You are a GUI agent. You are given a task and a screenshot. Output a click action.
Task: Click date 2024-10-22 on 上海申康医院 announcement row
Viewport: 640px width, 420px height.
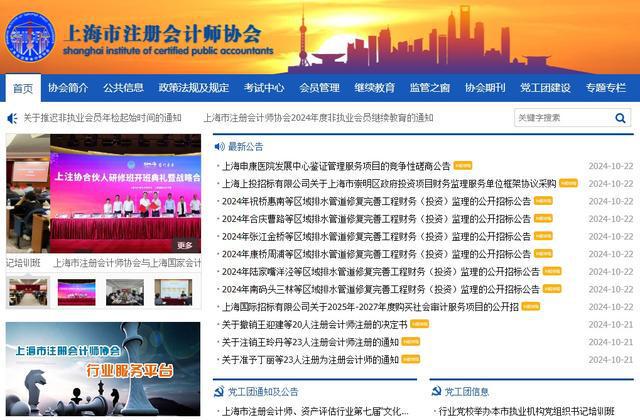[x=611, y=166]
